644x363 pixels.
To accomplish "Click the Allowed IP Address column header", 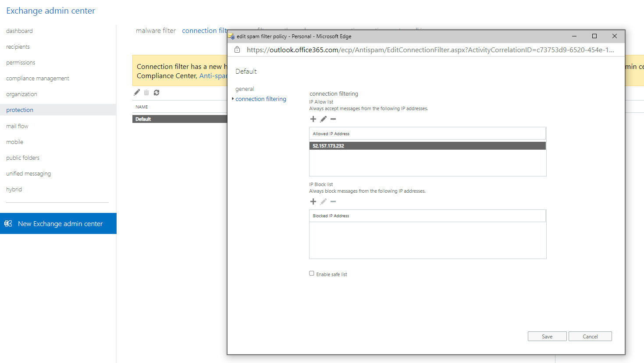I will point(427,133).
